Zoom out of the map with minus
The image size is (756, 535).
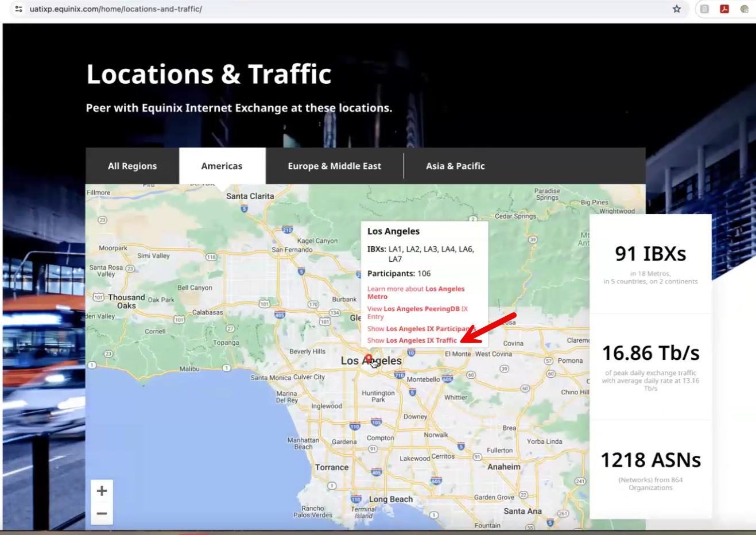point(102,513)
